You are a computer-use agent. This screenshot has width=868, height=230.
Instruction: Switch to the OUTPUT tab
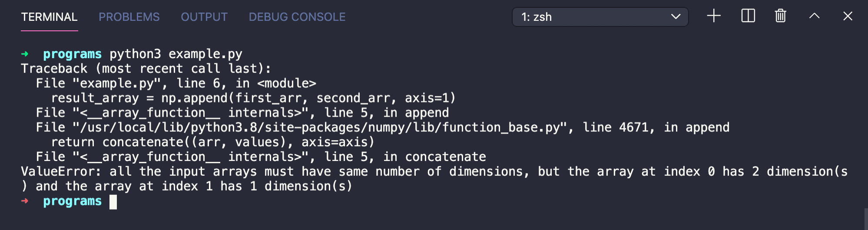[204, 17]
